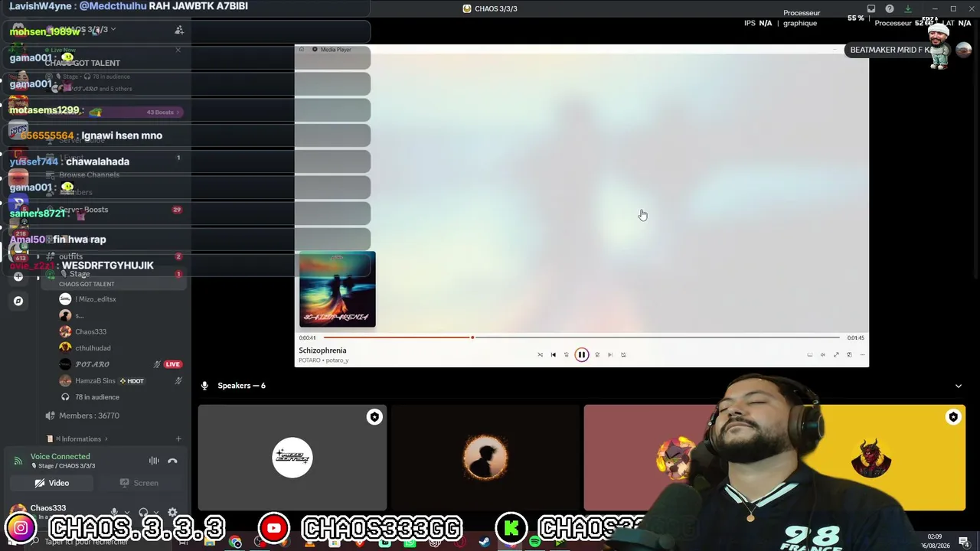Open Spotify from the taskbar

click(534, 543)
